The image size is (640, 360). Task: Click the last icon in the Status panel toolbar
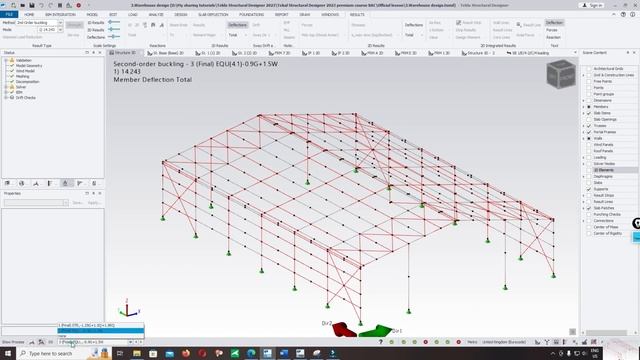click(94, 183)
